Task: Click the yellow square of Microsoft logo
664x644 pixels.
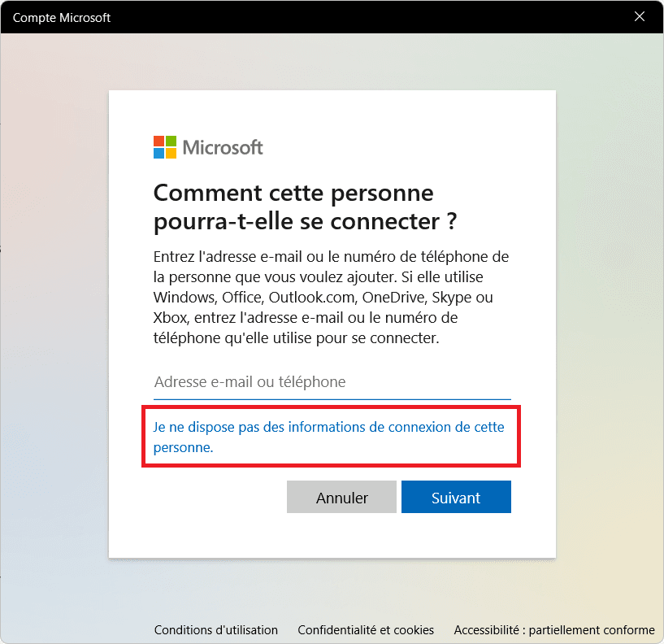Action: [x=171, y=153]
